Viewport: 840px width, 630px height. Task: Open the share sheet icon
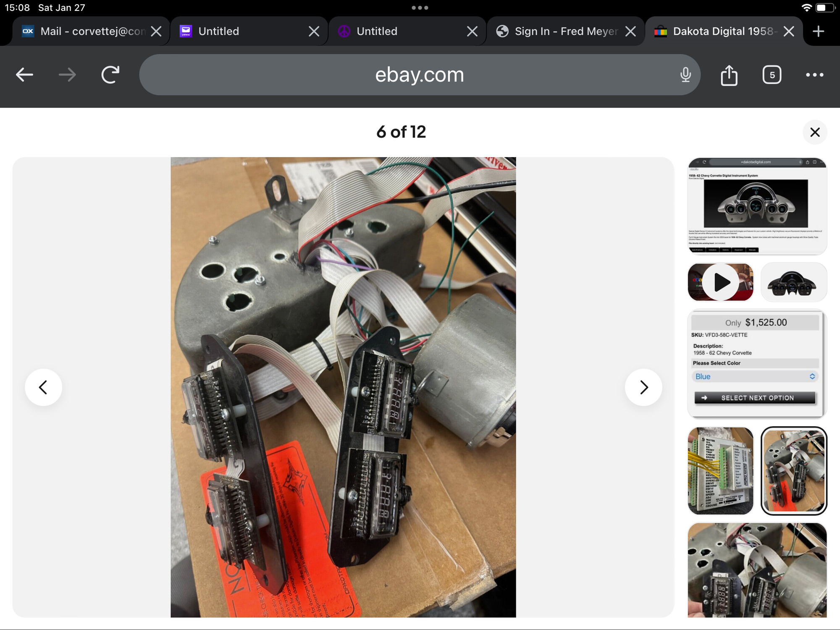click(x=730, y=75)
